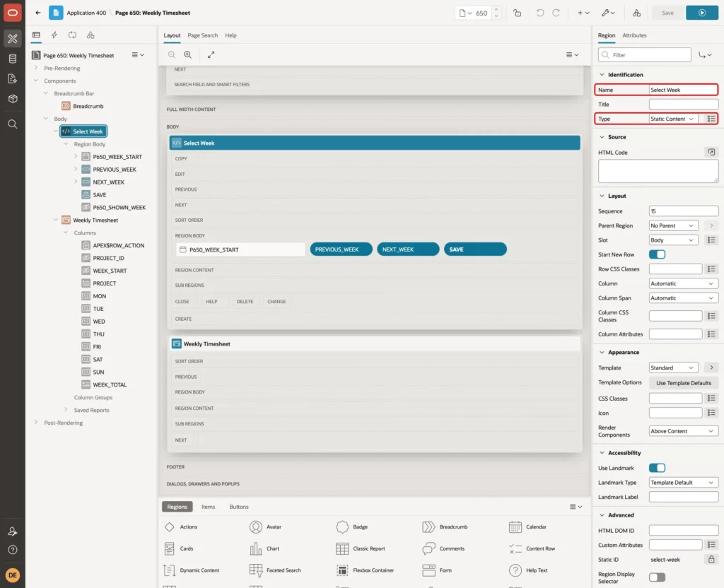This screenshot has height=588, width=724.
Task: Collapse the Layout property section
Action: (x=602, y=196)
